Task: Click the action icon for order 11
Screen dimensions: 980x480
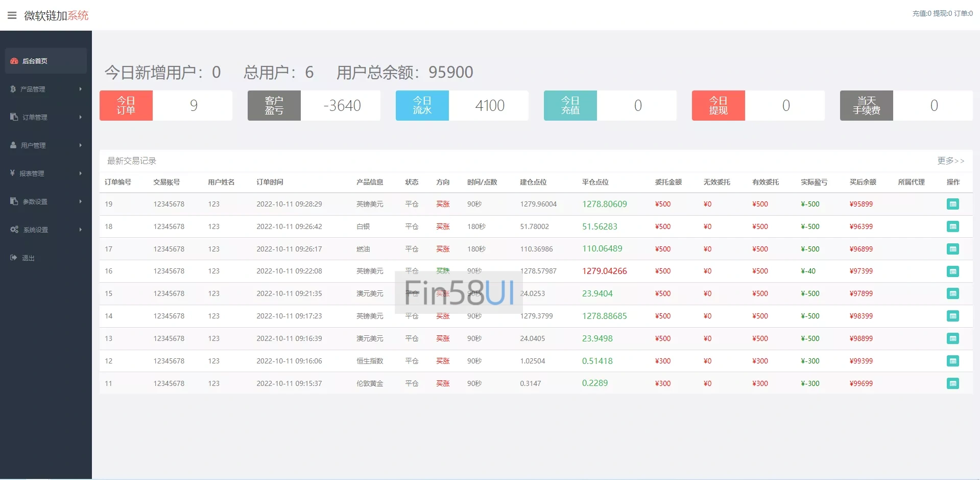Action: click(952, 383)
